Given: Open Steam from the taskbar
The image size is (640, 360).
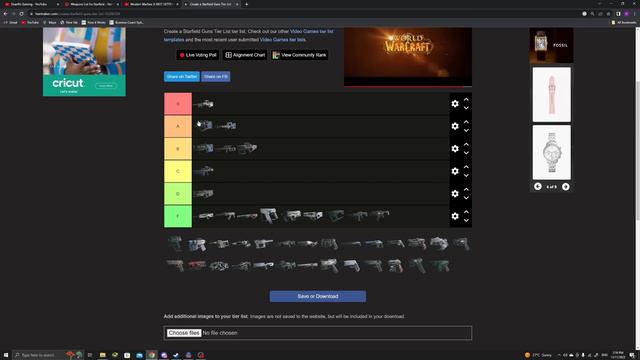Looking at the screenshot, I should 176,355.
